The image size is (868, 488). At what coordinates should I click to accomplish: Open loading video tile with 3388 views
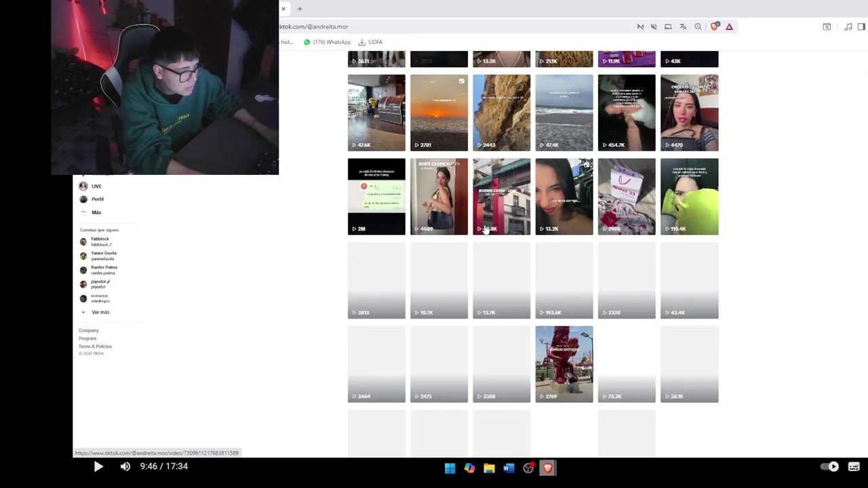pos(501,365)
